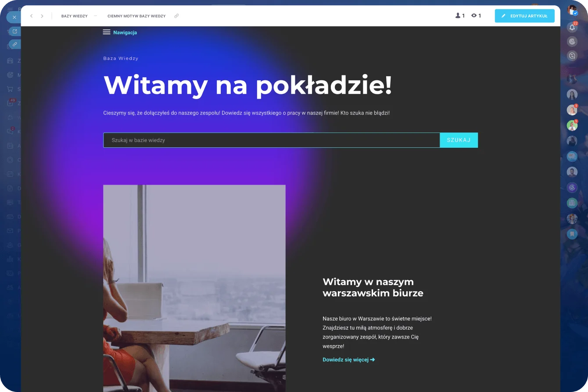Image resolution: width=588 pixels, height=392 pixels.
Task: Follow the Dowiedz się więcej link
Action: 348,360
